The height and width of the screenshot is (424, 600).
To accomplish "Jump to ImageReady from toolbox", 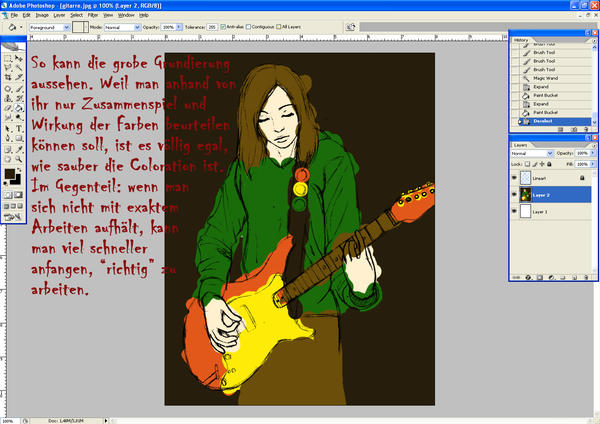I will pos(13,217).
